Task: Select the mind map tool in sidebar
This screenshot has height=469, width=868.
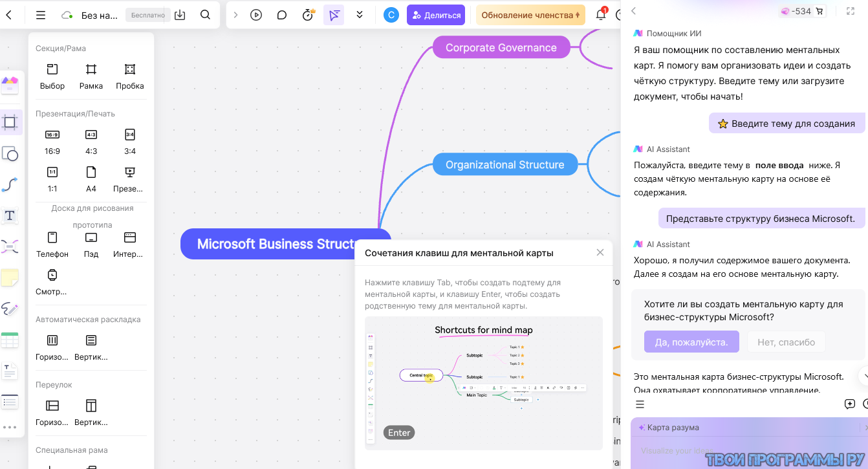Action: tap(10, 246)
